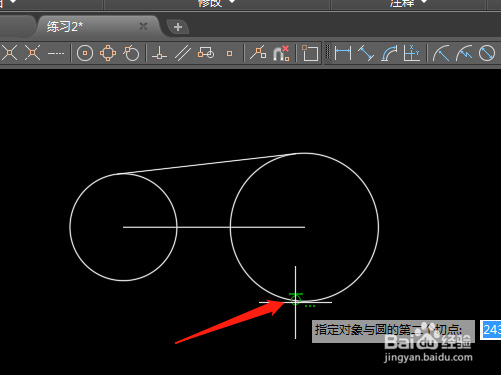The width and height of the screenshot is (501, 375).
Task: Choose the Ordinate dimension tool
Action: tap(412, 53)
